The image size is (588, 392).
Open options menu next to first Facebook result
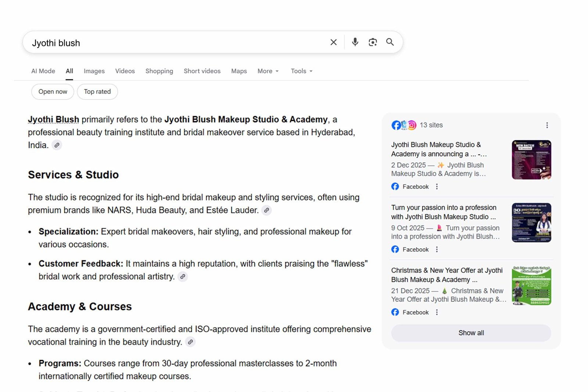436,186
